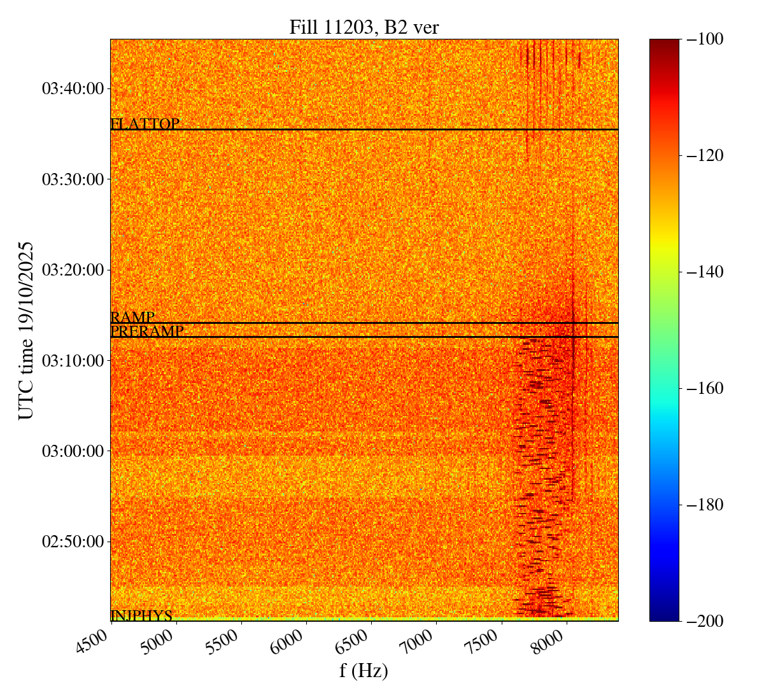Click the RAMP marker label

point(132,318)
